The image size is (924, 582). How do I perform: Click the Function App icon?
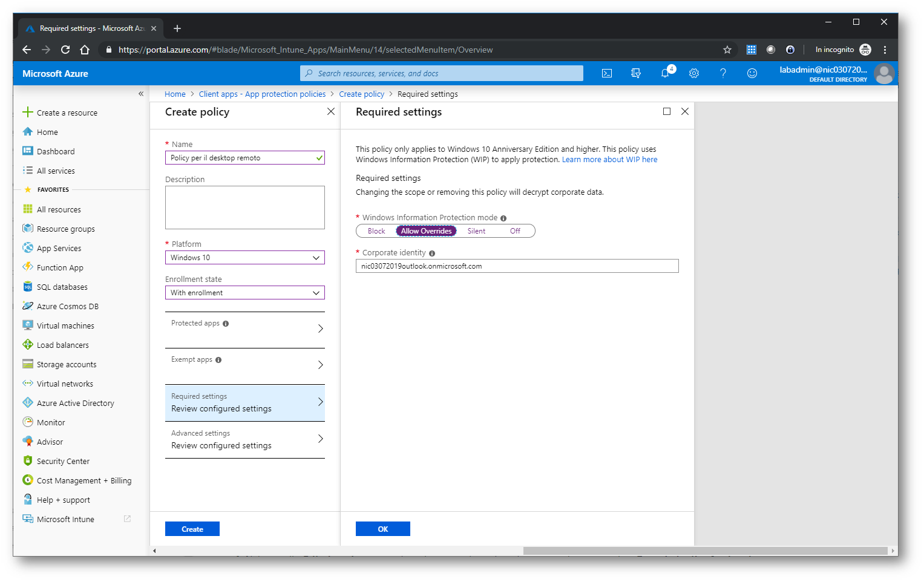point(28,267)
